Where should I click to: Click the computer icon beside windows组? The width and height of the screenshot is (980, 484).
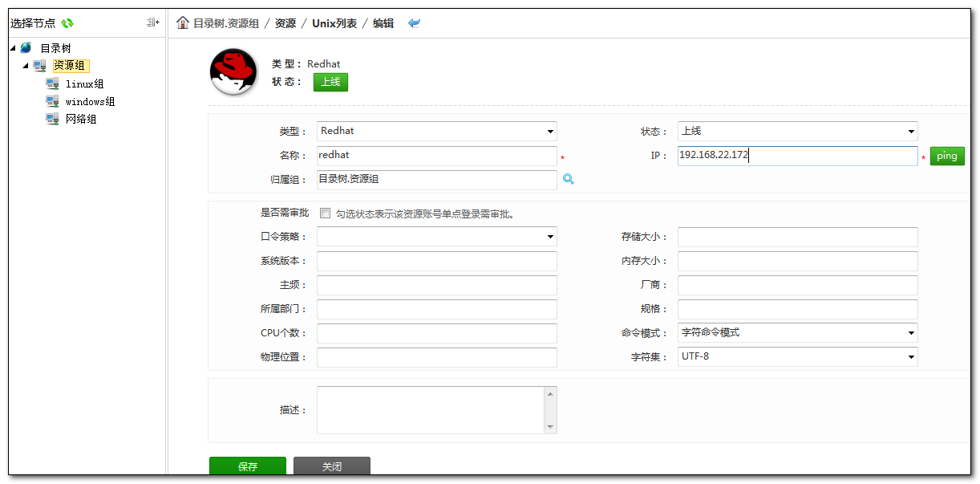click(x=52, y=102)
